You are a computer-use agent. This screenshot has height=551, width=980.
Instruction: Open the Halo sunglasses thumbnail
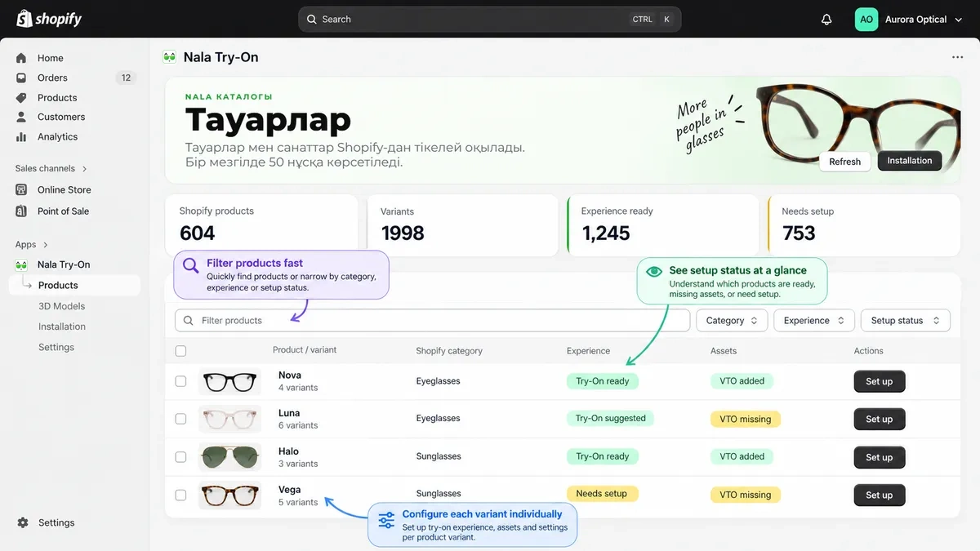tap(230, 457)
